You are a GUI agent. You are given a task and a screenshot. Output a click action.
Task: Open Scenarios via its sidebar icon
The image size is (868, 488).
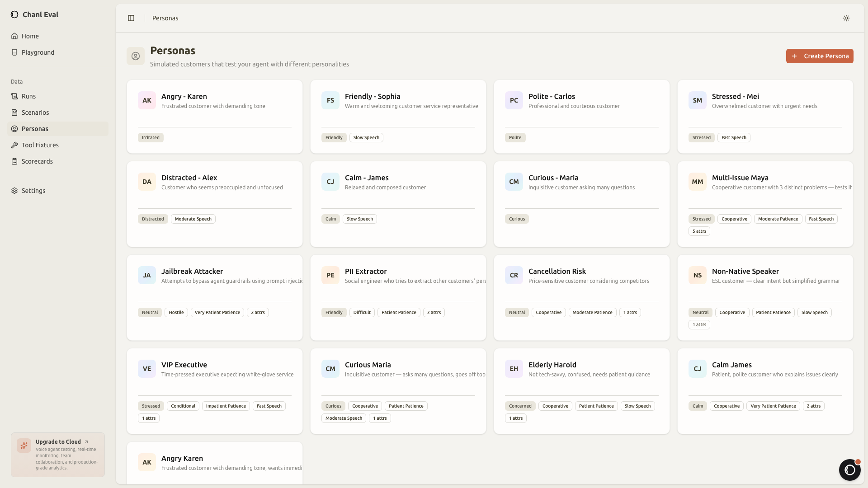(x=15, y=113)
